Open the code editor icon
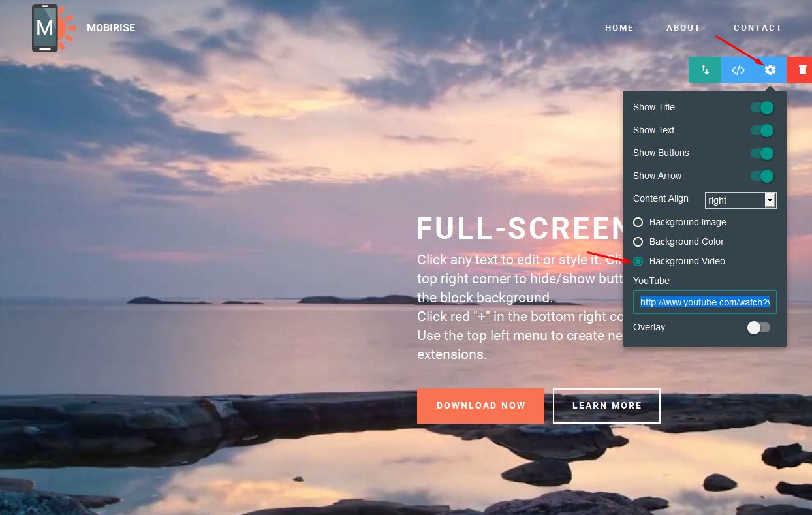Screen dimensions: 812x515 coord(738,70)
